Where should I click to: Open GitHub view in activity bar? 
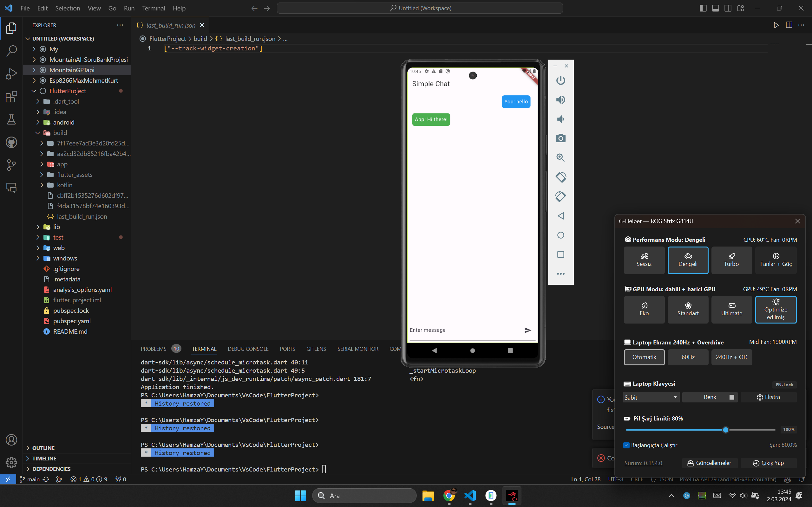click(x=11, y=143)
